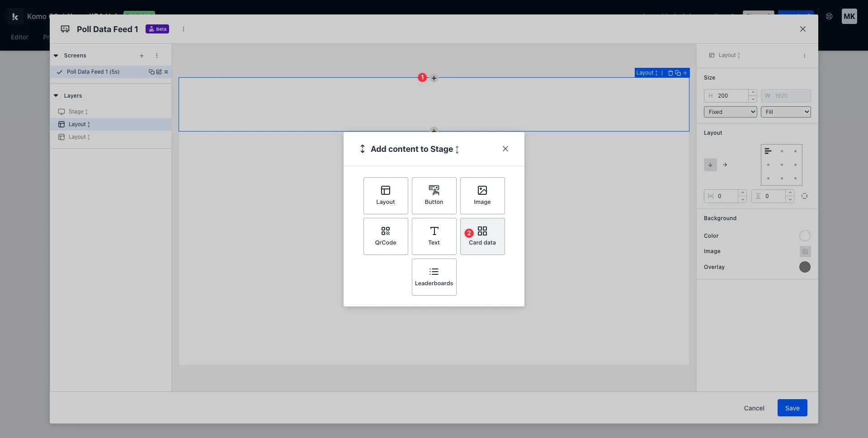Increase the padding value with up arrow
Viewport: 868px width, 438px height.
pos(742,193)
